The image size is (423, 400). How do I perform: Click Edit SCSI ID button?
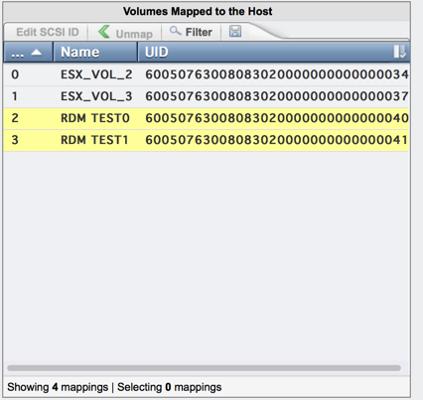(47, 32)
